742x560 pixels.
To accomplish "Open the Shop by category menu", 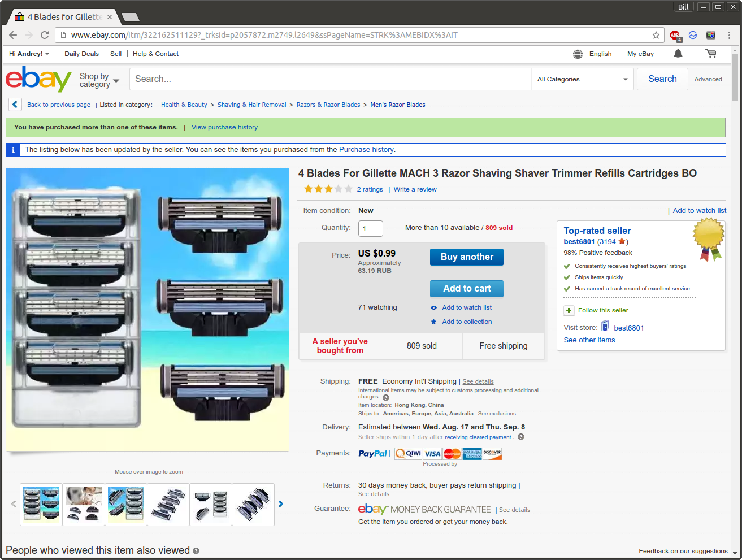I will click(99, 80).
